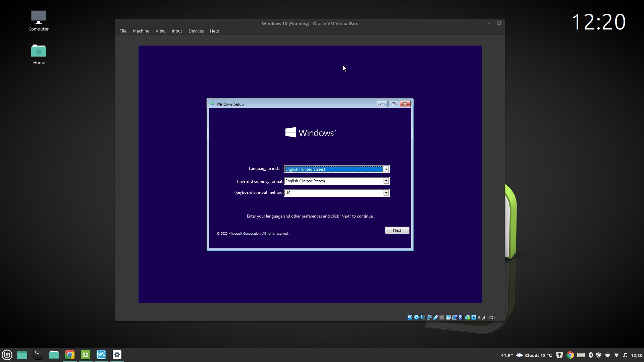644x362 pixels.
Task: Expand the Language to install dropdown
Action: tap(386, 169)
